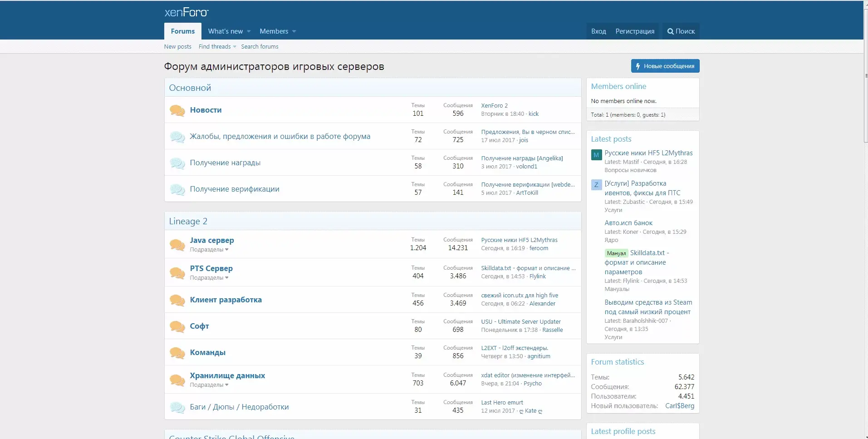Open the Last Hero emurt thread
Image resolution: width=868 pixels, height=439 pixels.
tap(502, 402)
